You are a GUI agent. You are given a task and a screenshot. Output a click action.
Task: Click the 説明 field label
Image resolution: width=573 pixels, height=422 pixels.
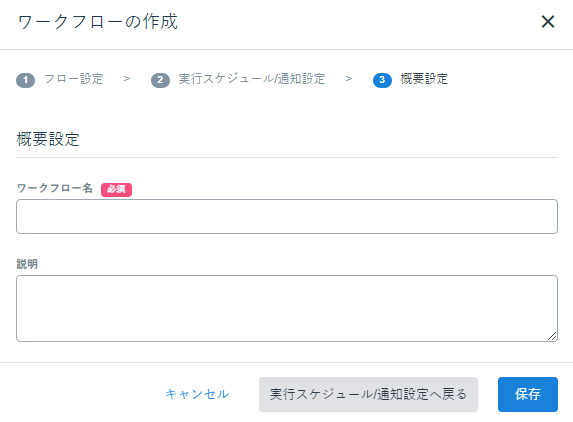tap(27, 264)
